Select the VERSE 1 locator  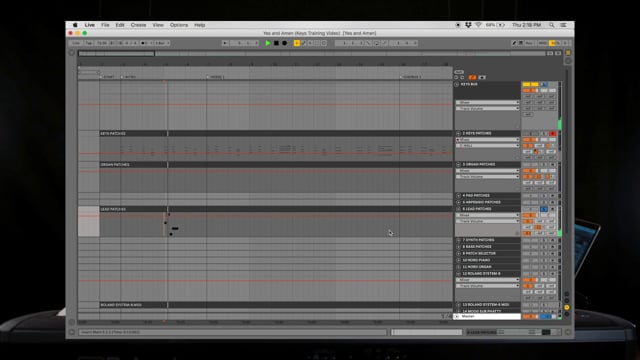tap(216, 77)
